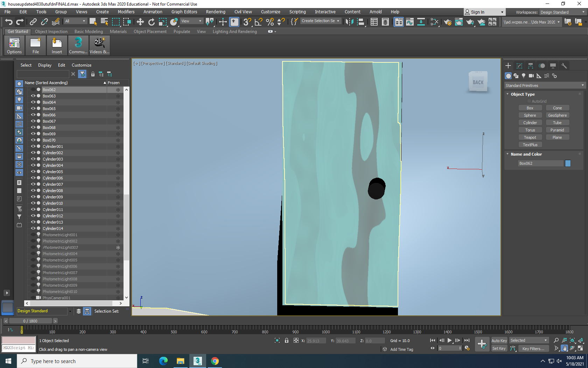Click the Options button in ribbon

coord(14,46)
